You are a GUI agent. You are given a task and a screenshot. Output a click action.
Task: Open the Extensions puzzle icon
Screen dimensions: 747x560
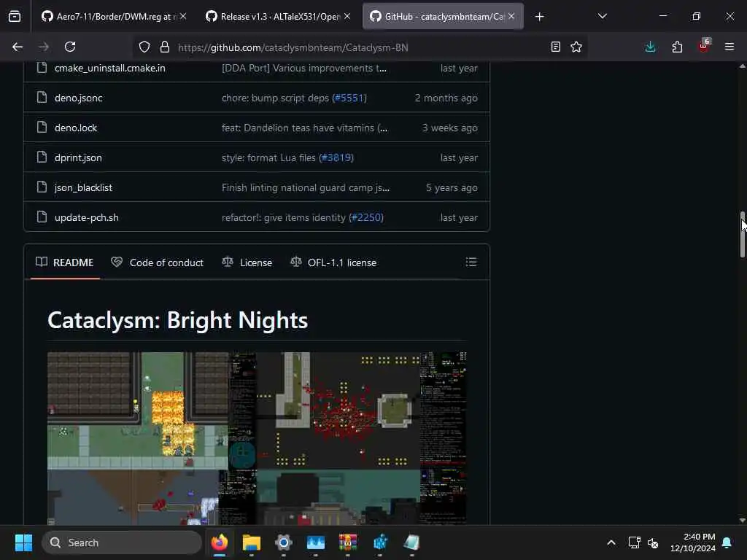coord(677,47)
